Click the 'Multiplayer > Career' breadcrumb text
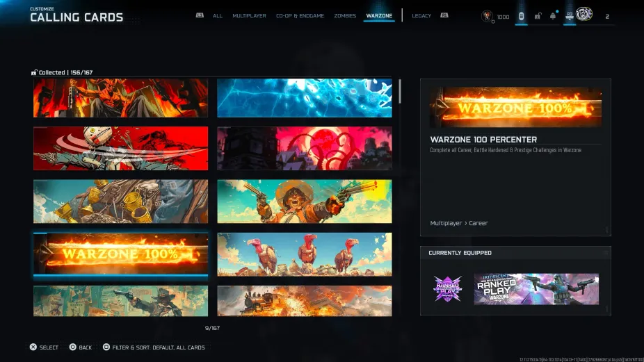 click(x=459, y=223)
